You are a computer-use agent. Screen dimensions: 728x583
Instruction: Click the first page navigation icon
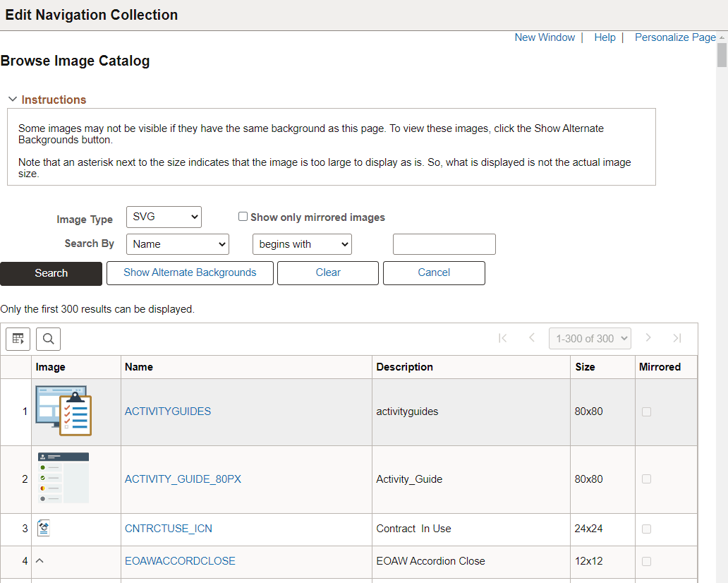coord(503,338)
